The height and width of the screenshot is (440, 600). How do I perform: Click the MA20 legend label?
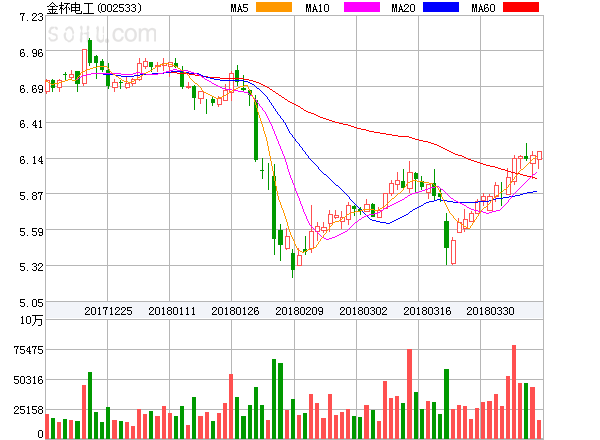tap(403, 8)
